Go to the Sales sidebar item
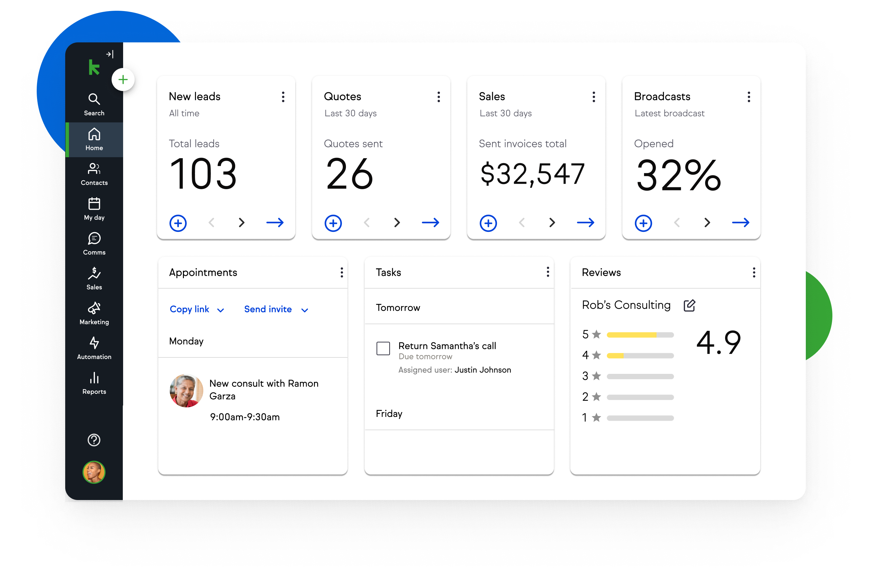Viewport: 871px width, 588px height. (94, 278)
